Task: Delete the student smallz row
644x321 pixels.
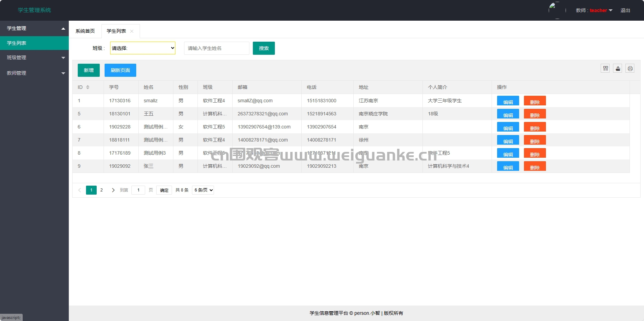Action: (x=535, y=101)
